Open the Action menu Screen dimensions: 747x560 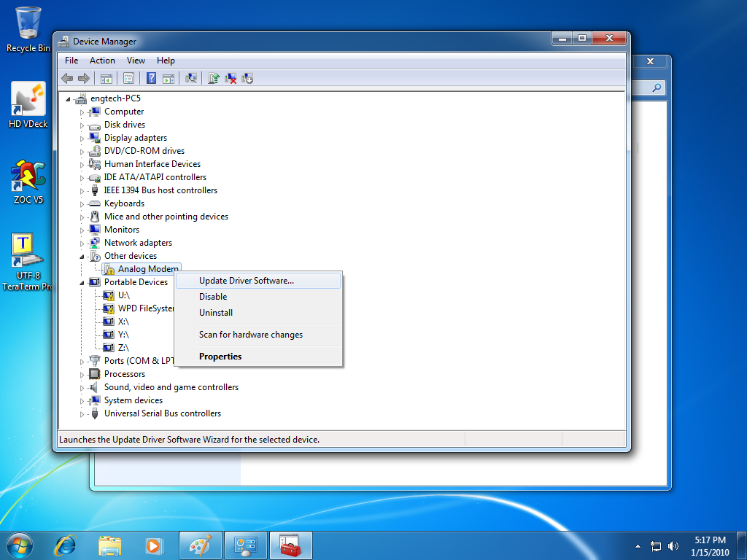[102, 61]
